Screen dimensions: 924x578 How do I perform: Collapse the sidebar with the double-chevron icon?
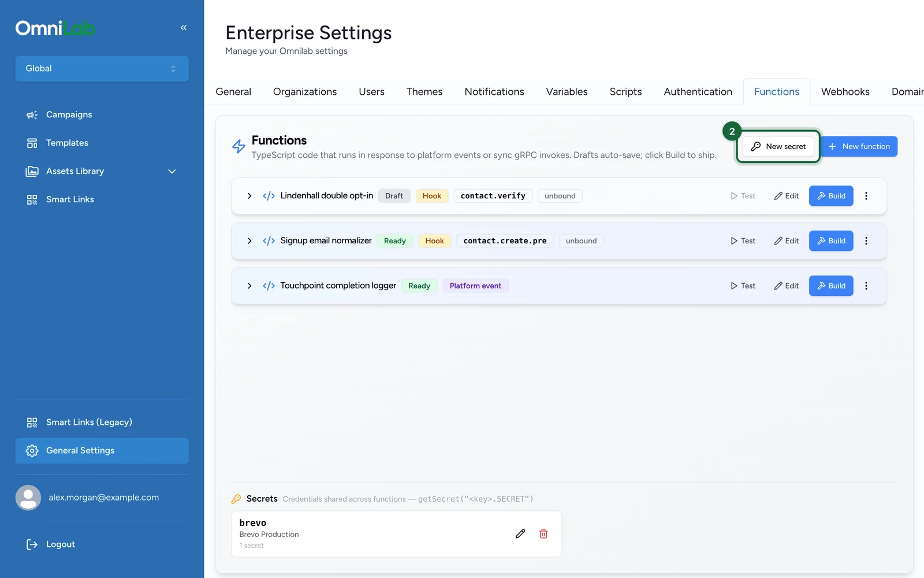click(184, 28)
